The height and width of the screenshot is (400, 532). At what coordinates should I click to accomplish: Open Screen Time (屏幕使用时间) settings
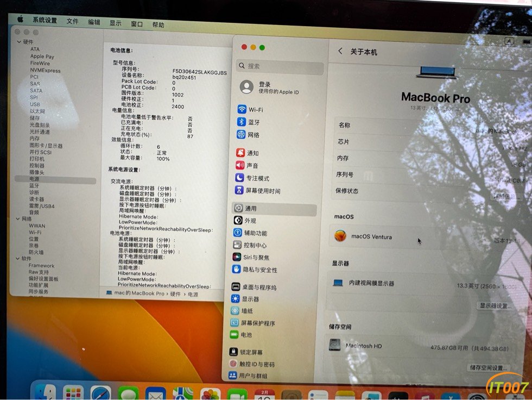coord(257,191)
